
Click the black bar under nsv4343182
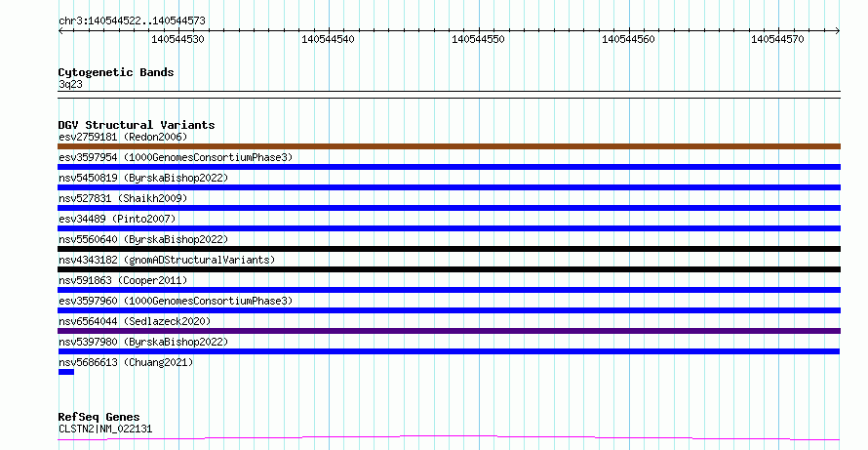click(449, 269)
